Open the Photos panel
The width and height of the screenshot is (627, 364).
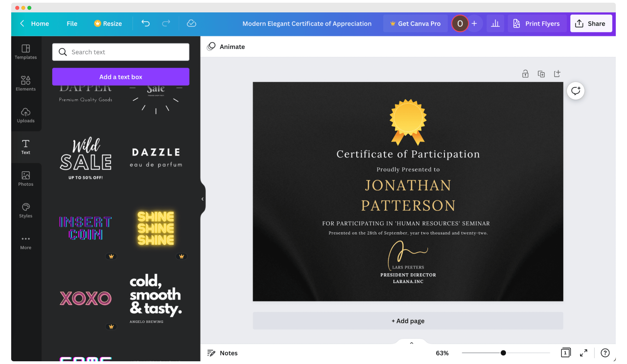coord(26,179)
